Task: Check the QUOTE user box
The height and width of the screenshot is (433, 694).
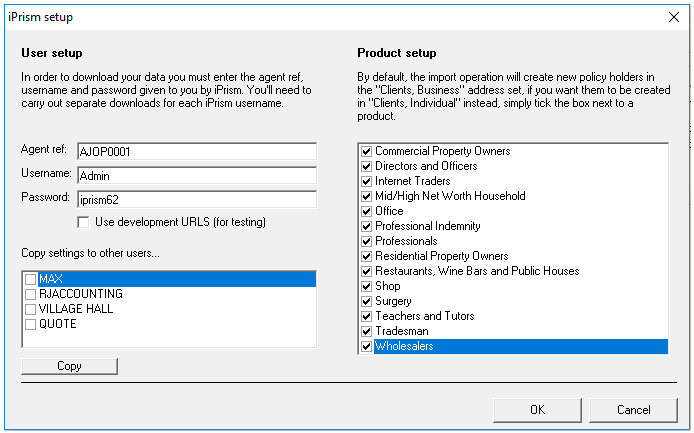Action: 31,324
